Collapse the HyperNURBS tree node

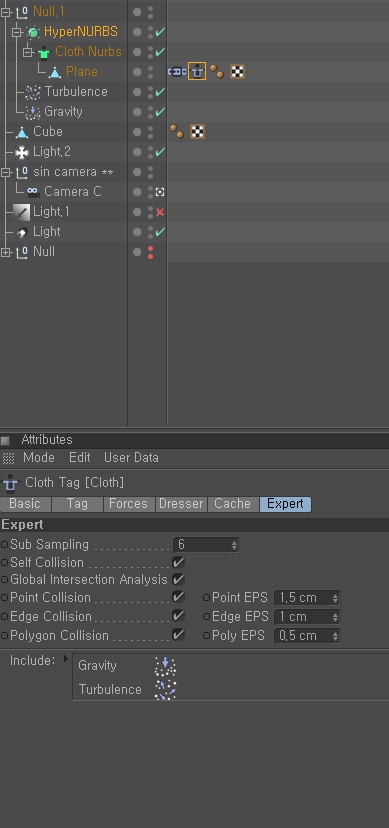[x=16, y=32]
